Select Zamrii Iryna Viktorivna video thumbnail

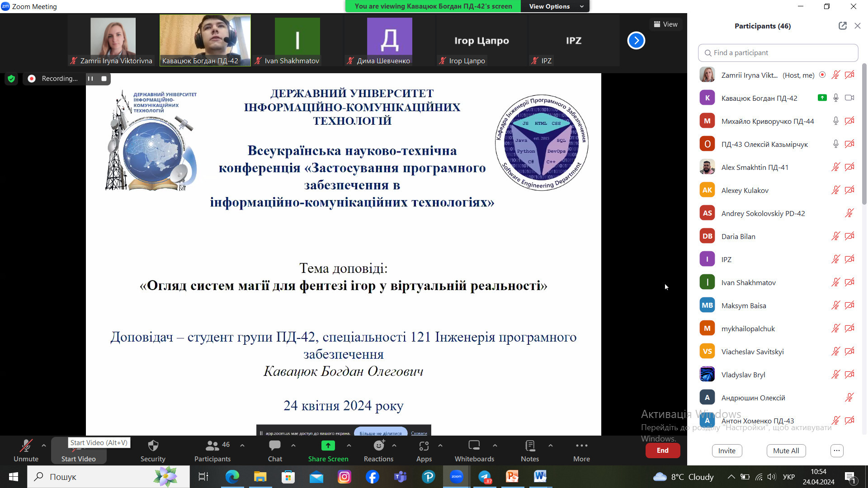[113, 41]
